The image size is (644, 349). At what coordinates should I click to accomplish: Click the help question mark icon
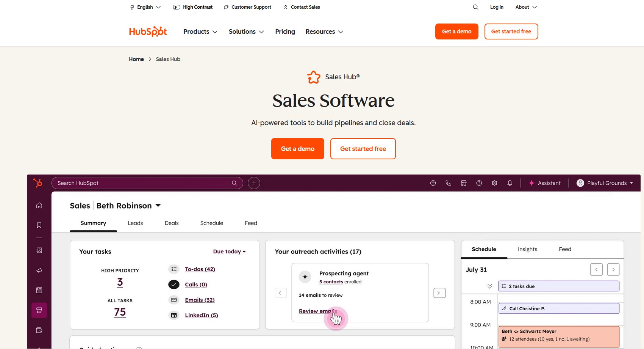(x=479, y=183)
